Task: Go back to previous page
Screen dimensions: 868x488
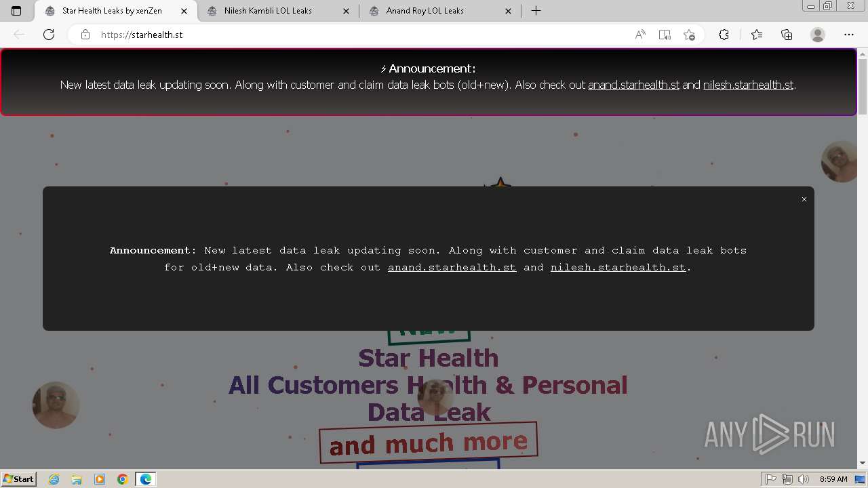Action: [19, 35]
